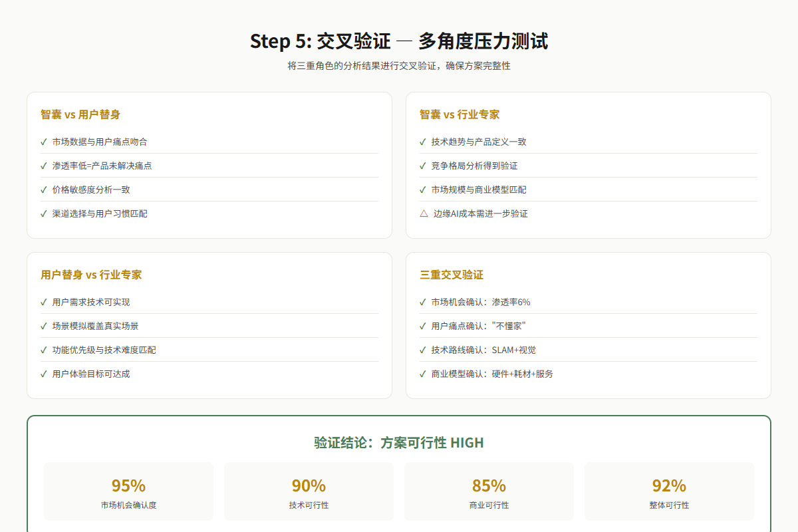Click checkmark icon next to 用户体验目标可达成
Screen dimensions: 798x532
pos(44,374)
